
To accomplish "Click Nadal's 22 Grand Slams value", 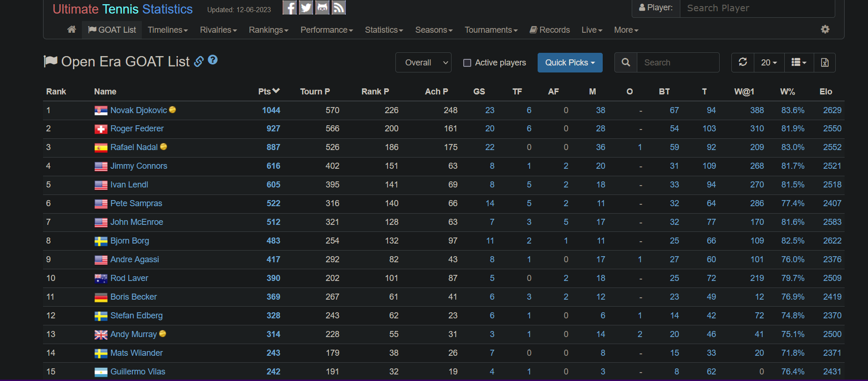I will (x=490, y=147).
